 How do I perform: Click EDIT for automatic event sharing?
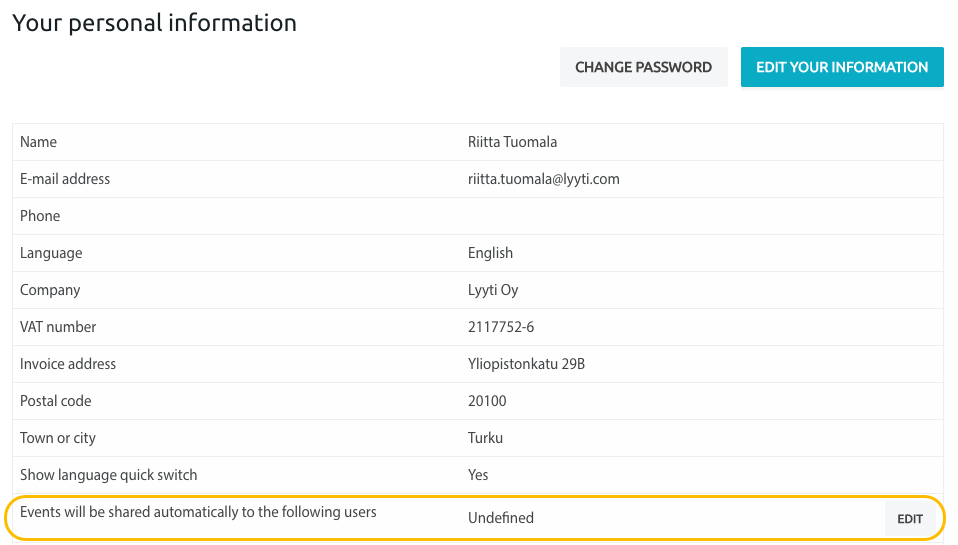[909, 519]
